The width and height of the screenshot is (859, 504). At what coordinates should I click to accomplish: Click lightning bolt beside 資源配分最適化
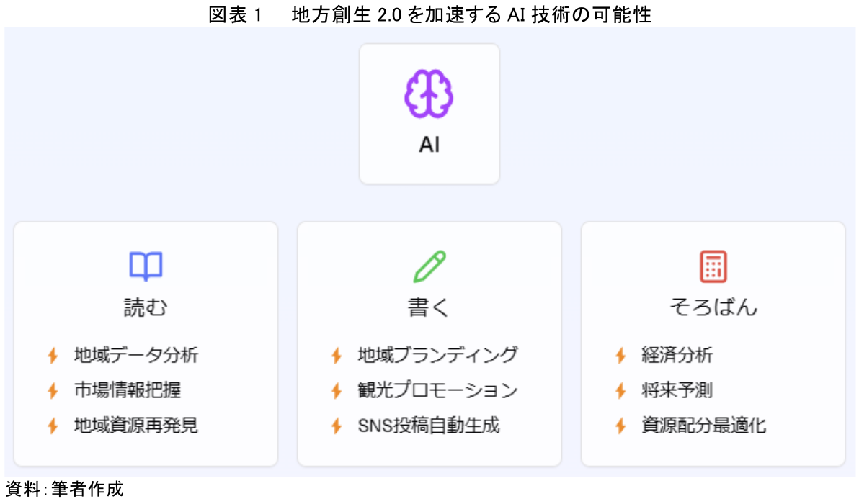pyautogui.click(x=620, y=426)
